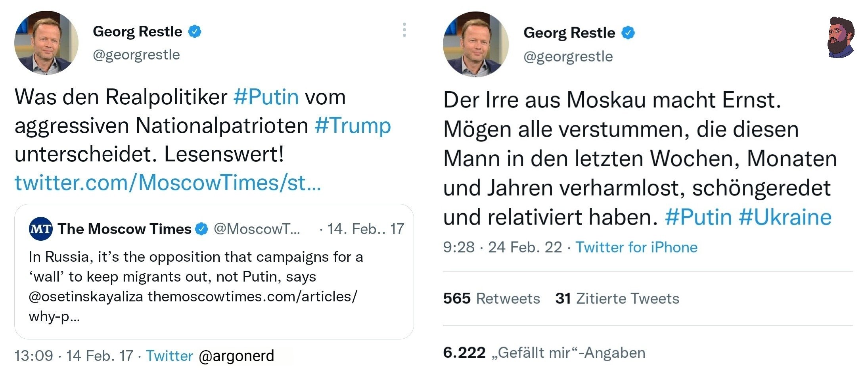Open the three-dot more options menu
Screen dimensions: 868x370
(x=404, y=30)
